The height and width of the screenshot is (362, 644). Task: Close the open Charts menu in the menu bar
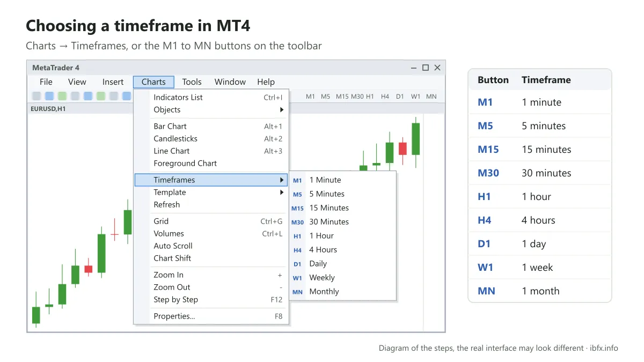[153, 82]
